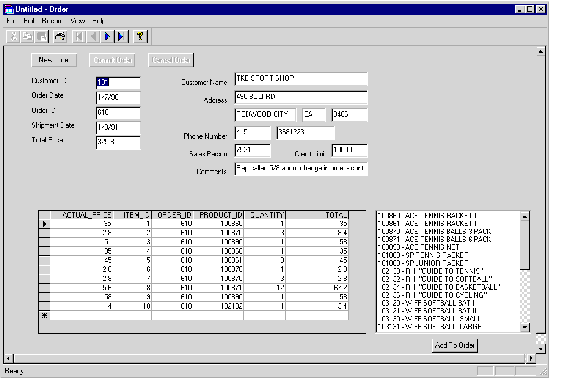This screenshot has height=384, width=569.
Task: Go to the first record
Action: [x=79, y=36]
